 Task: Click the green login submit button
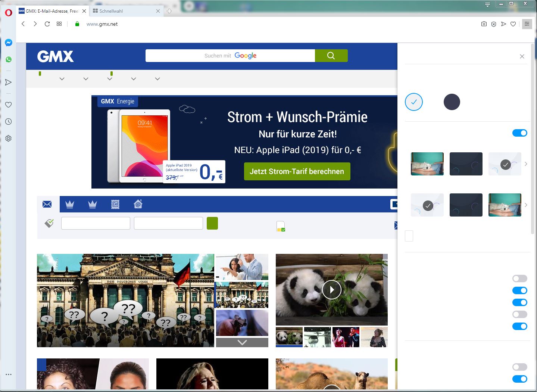point(212,223)
